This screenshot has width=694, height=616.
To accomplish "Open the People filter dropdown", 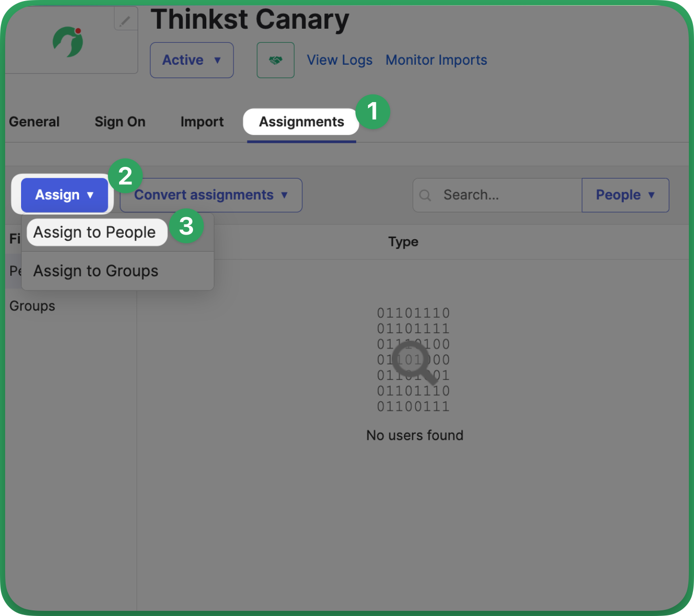I will (x=625, y=195).
